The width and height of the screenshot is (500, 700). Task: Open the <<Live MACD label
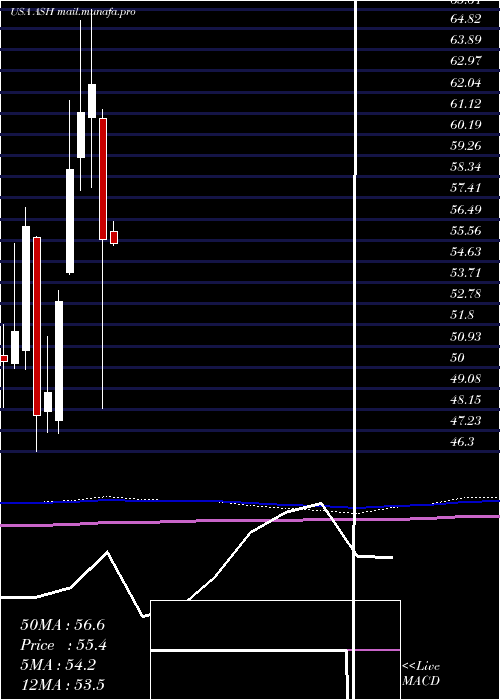pyautogui.click(x=421, y=674)
